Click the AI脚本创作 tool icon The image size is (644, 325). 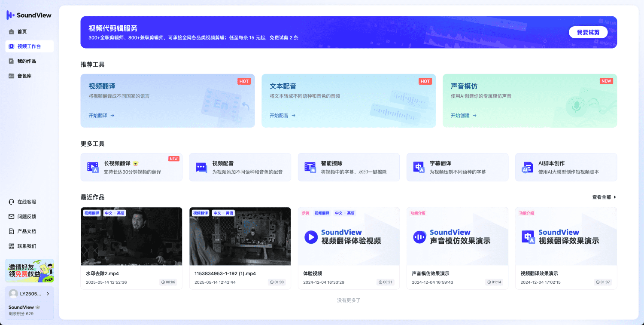pos(527,167)
